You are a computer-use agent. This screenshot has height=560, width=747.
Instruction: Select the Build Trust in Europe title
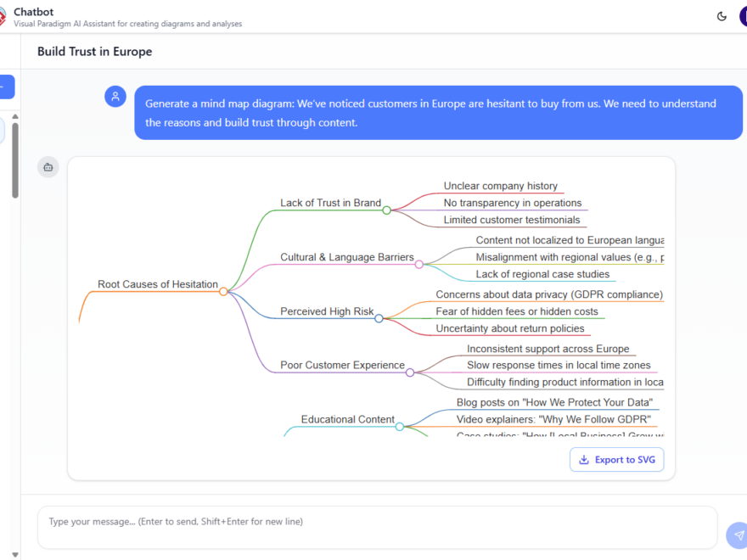(x=95, y=52)
